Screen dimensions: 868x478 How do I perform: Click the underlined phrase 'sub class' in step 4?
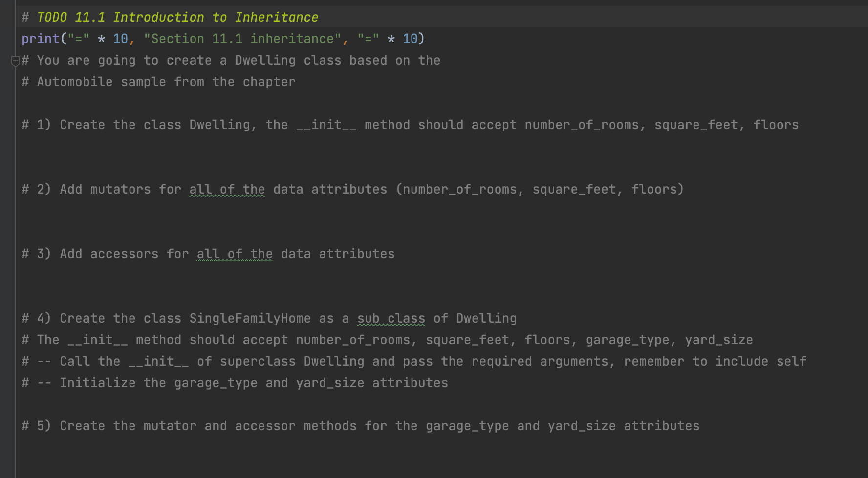pyautogui.click(x=391, y=318)
